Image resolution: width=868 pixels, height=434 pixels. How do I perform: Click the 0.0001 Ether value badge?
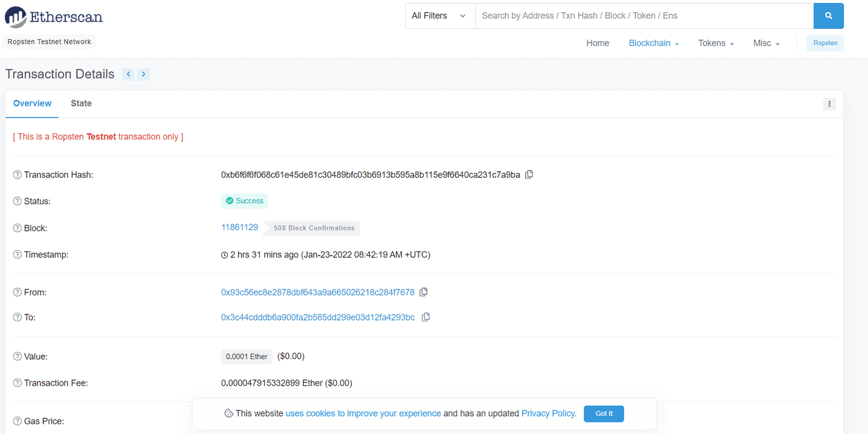pyautogui.click(x=247, y=357)
